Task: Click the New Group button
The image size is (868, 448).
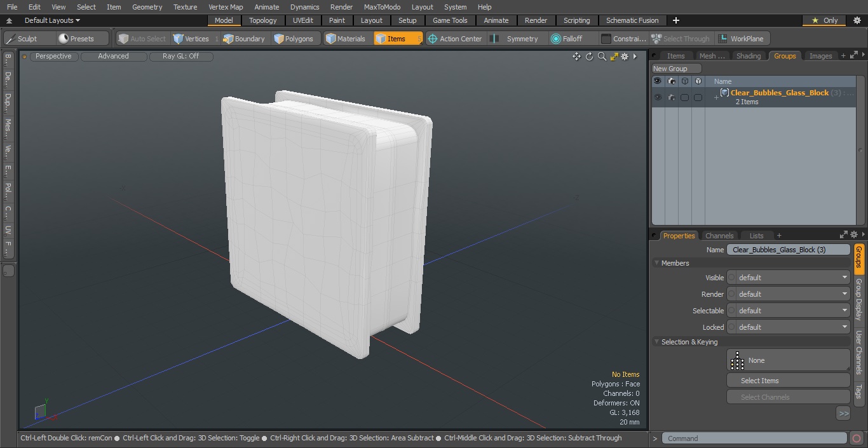Action: pyautogui.click(x=676, y=69)
